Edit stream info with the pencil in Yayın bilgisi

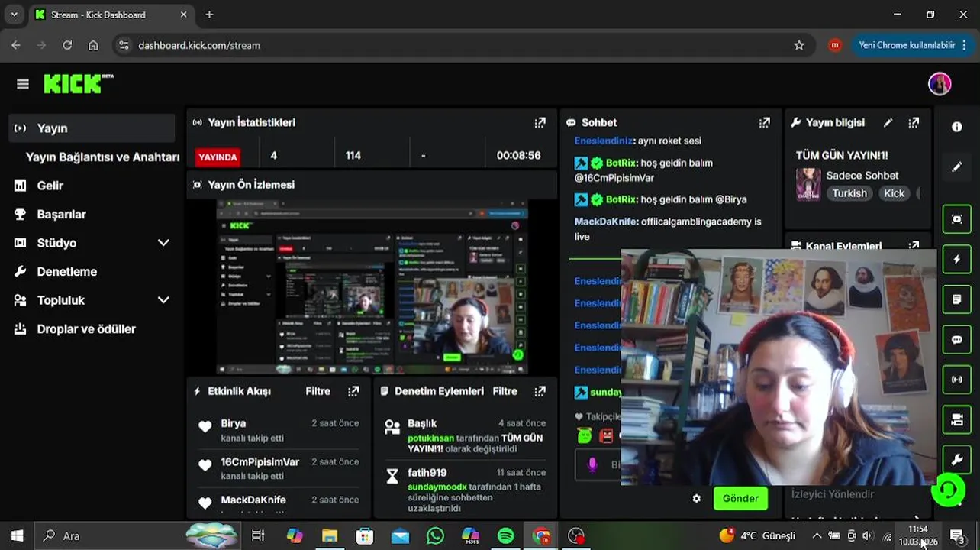pos(888,122)
